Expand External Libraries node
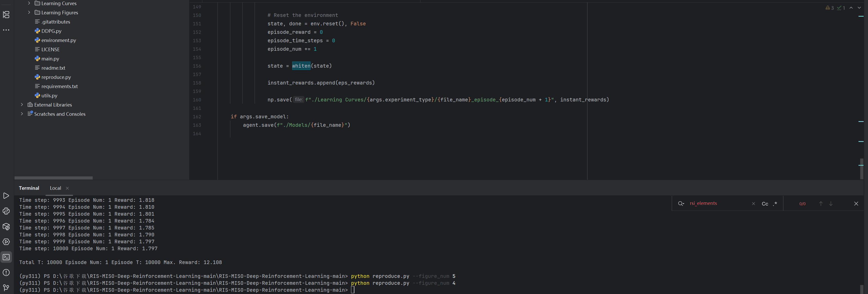 click(22, 105)
